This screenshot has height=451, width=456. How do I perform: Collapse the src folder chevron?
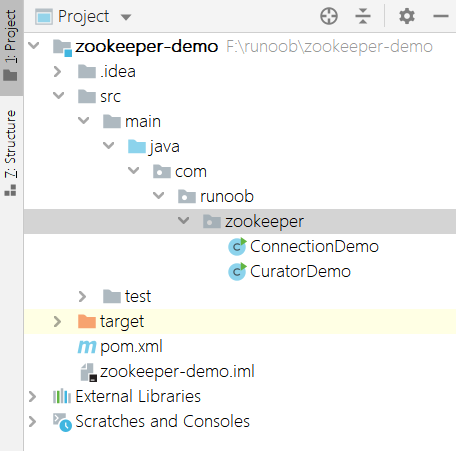point(59,96)
